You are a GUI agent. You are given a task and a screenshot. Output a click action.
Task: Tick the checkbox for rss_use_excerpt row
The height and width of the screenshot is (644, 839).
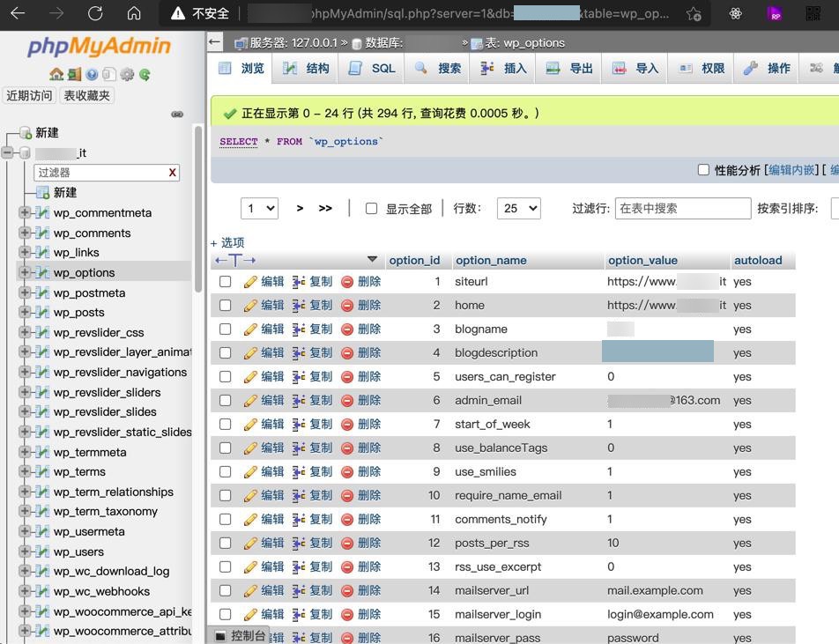pyautogui.click(x=226, y=567)
